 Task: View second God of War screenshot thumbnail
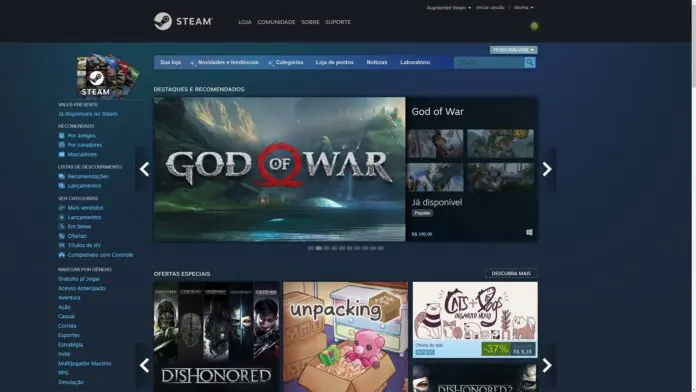pos(501,143)
